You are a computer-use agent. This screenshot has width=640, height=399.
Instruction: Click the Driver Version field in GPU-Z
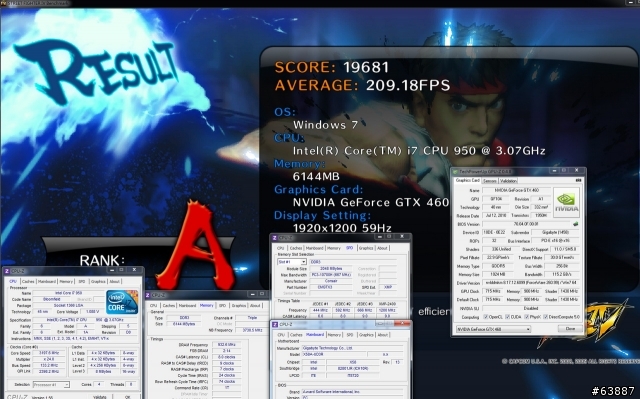click(531, 283)
